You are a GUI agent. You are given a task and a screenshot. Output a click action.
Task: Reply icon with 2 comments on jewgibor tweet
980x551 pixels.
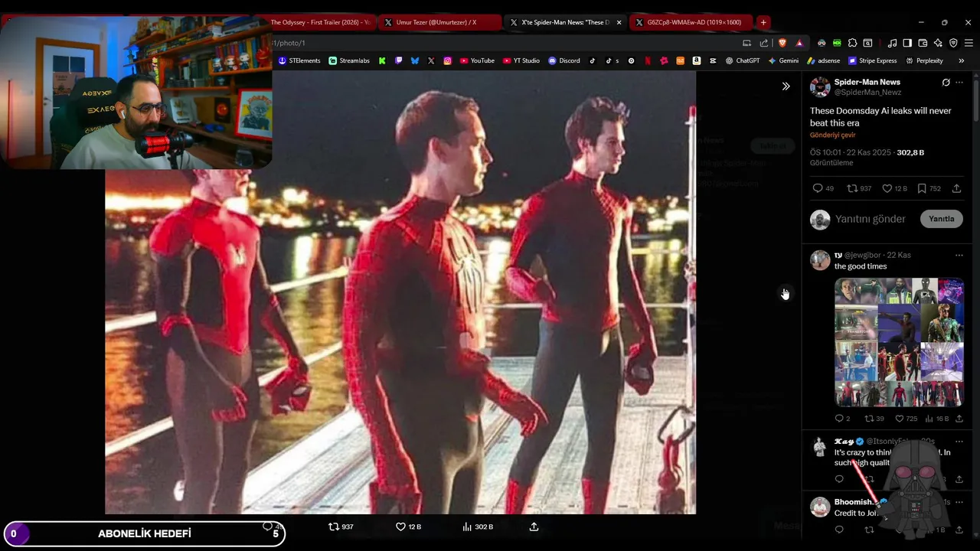pos(839,419)
